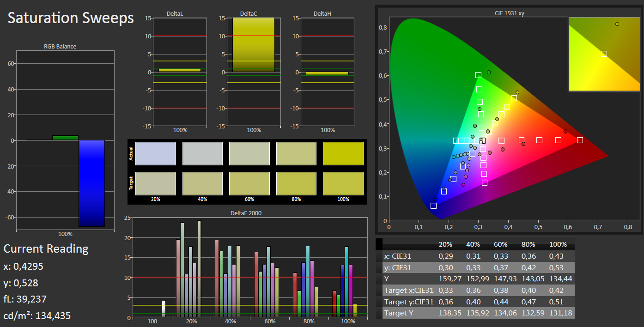This screenshot has height=327, width=644.
Task: Click the cyan bar in 100% DeltaE group
Action: pos(346,282)
